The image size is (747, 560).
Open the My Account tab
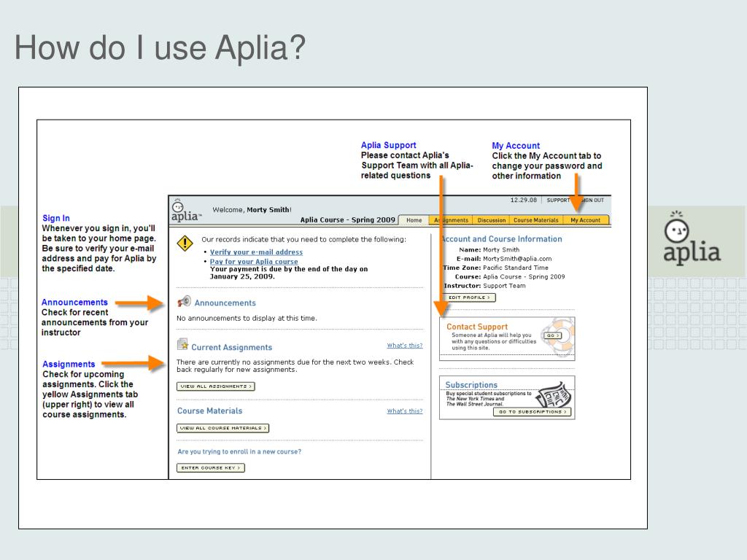point(586,220)
